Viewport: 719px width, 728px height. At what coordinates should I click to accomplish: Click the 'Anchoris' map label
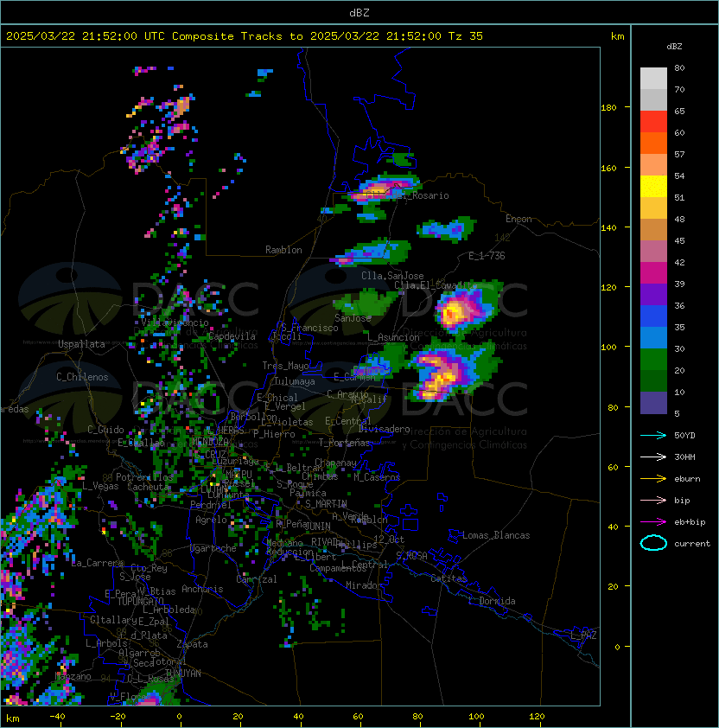click(x=202, y=589)
